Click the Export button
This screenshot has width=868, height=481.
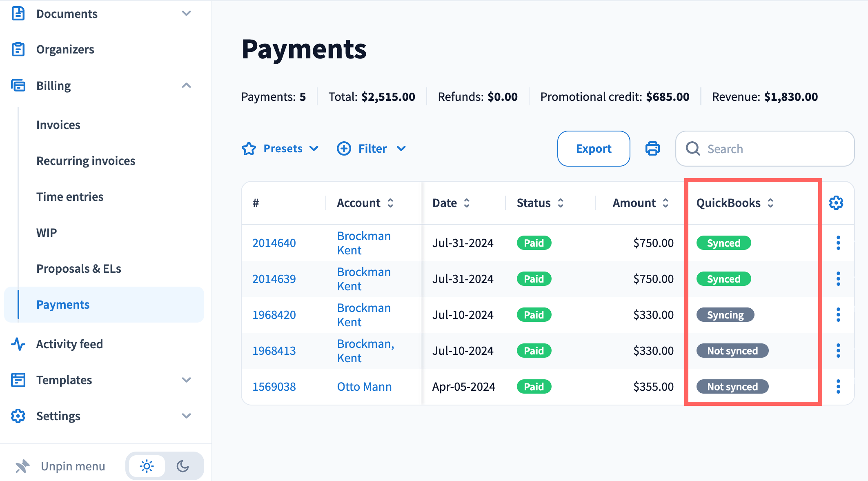point(593,149)
